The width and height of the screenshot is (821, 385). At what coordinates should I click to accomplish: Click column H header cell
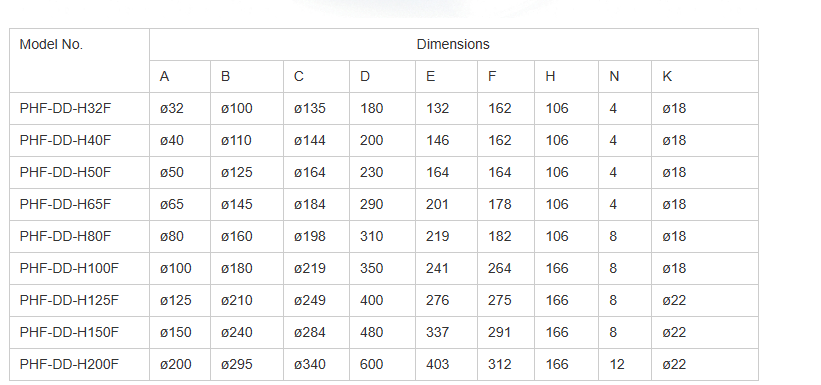[x=567, y=76]
